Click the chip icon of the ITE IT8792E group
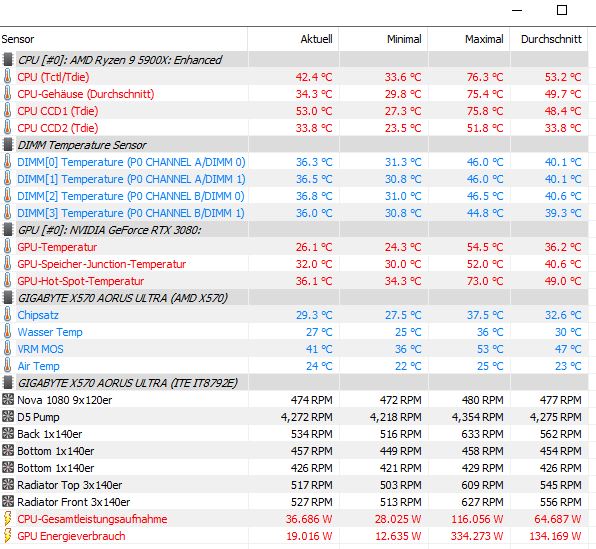596x549 pixels. 8,383
